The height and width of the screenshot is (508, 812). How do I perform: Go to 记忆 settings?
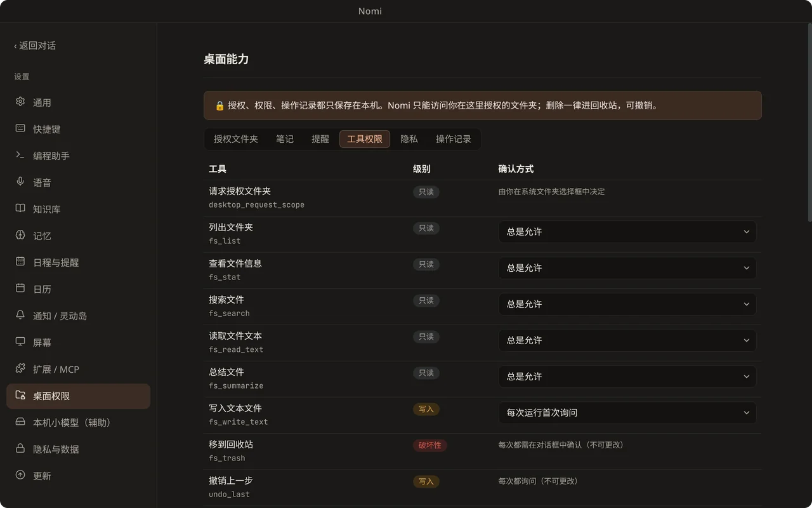78,236
